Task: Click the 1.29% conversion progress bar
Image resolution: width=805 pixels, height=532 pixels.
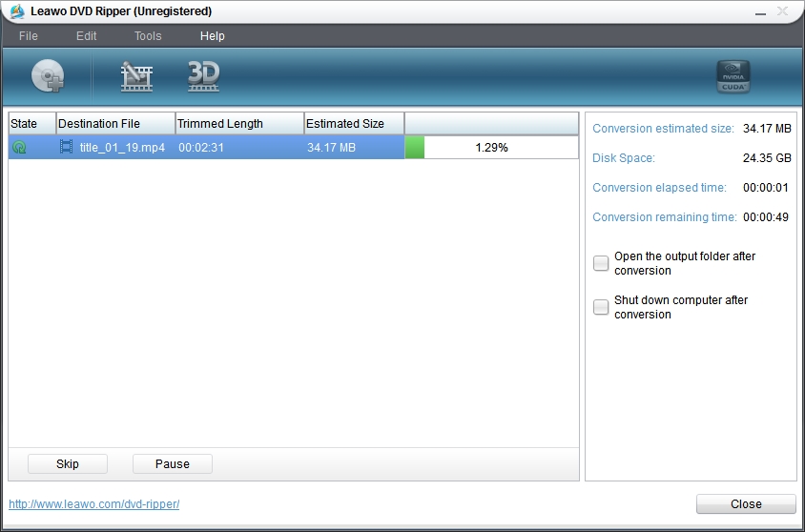Action: [x=491, y=148]
